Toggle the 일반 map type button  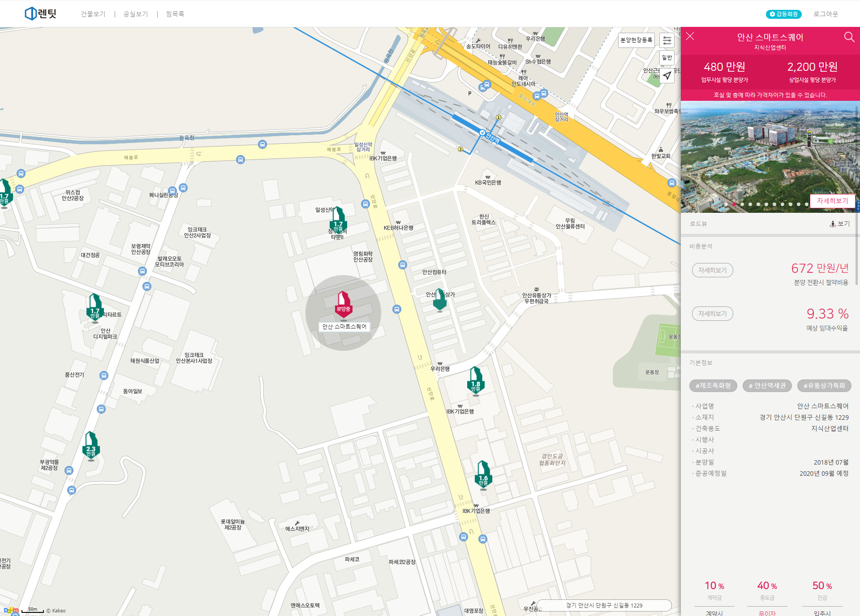(x=667, y=57)
